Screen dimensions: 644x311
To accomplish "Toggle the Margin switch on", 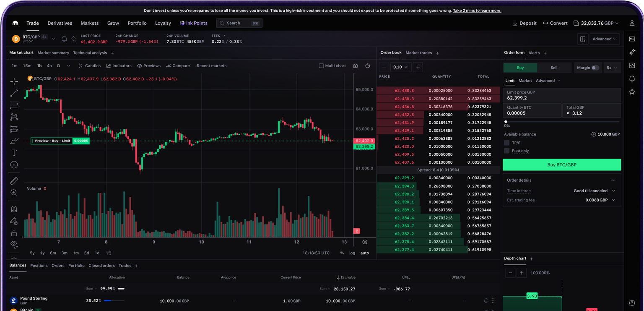I will [x=595, y=68].
